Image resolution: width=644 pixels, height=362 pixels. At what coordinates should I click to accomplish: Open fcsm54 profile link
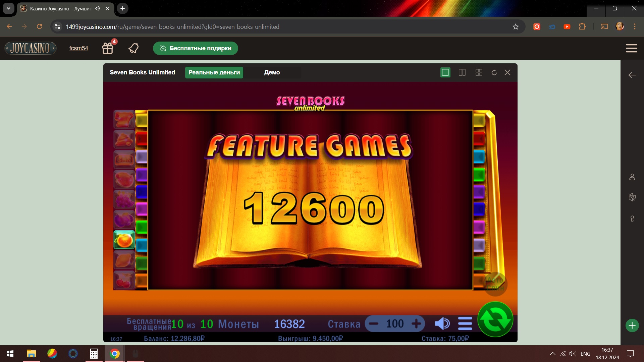[x=78, y=48]
